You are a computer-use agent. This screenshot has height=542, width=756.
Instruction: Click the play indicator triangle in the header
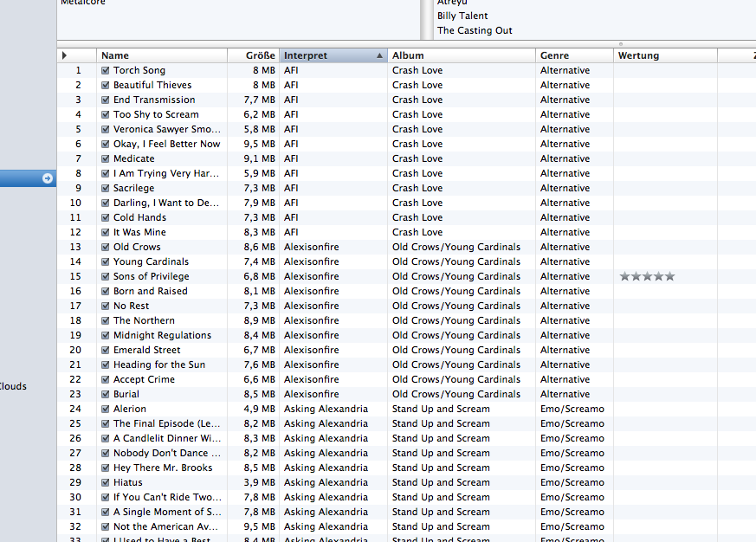[x=65, y=55]
